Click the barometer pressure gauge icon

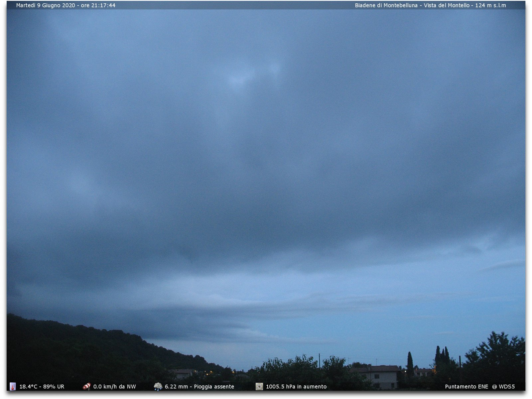(259, 386)
